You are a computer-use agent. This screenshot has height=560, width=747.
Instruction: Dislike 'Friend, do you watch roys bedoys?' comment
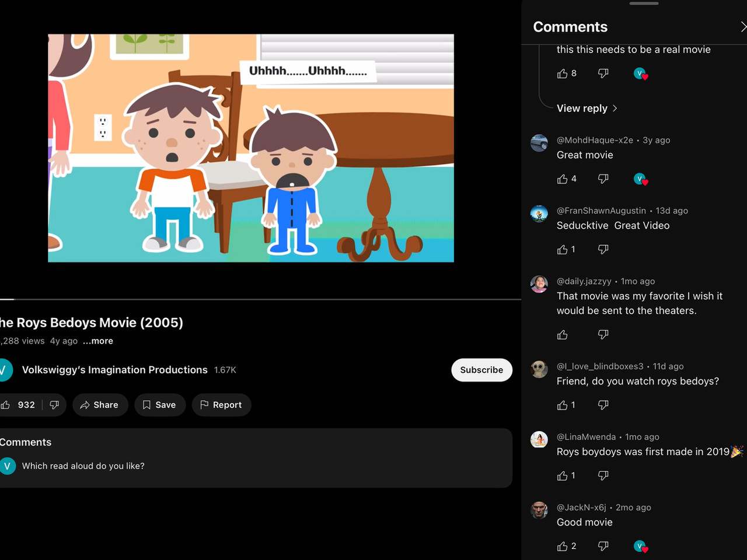click(603, 405)
